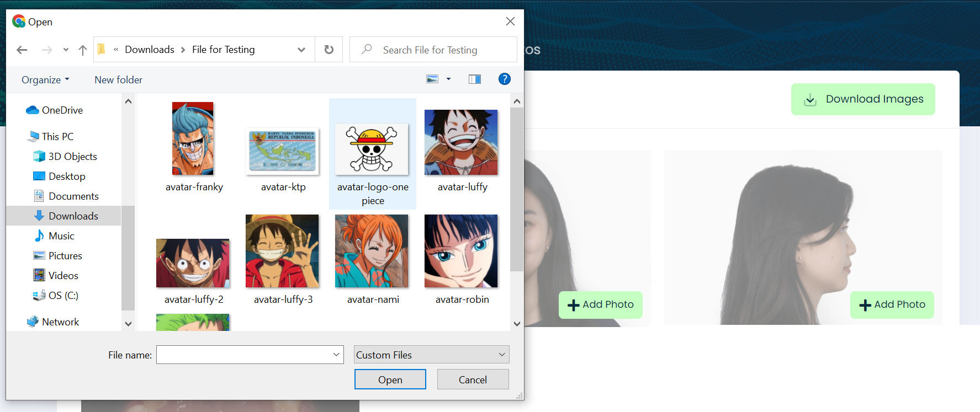Click the Videos film icon
This screenshot has height=412, width=980.
tap(39, 275)
